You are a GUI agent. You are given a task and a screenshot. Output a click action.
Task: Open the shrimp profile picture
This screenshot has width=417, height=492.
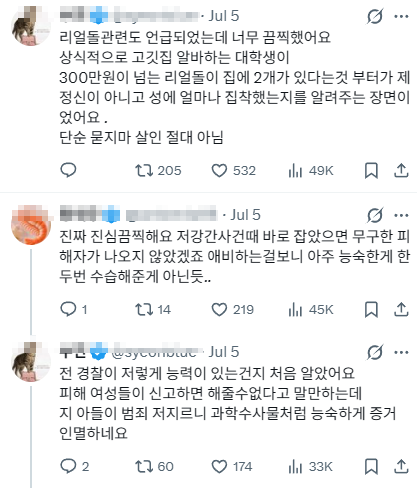(x=31, y=225)
